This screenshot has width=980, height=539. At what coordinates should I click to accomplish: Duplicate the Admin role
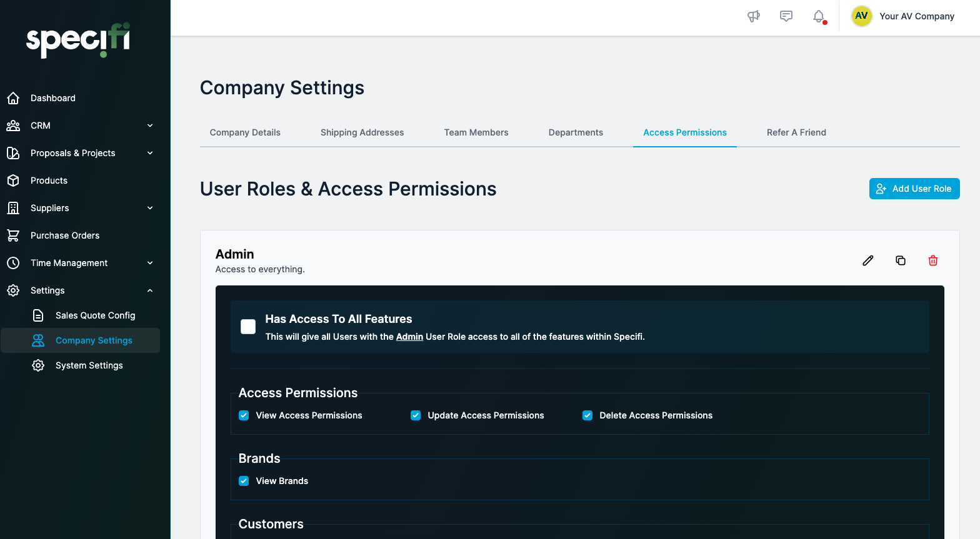click(901, 260)
